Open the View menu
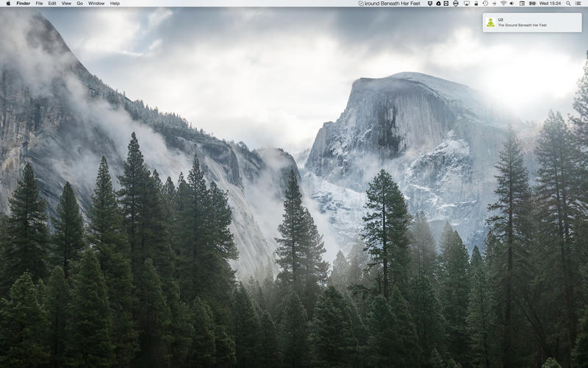Screen dimensions: 588x368 tap(66, 3)
